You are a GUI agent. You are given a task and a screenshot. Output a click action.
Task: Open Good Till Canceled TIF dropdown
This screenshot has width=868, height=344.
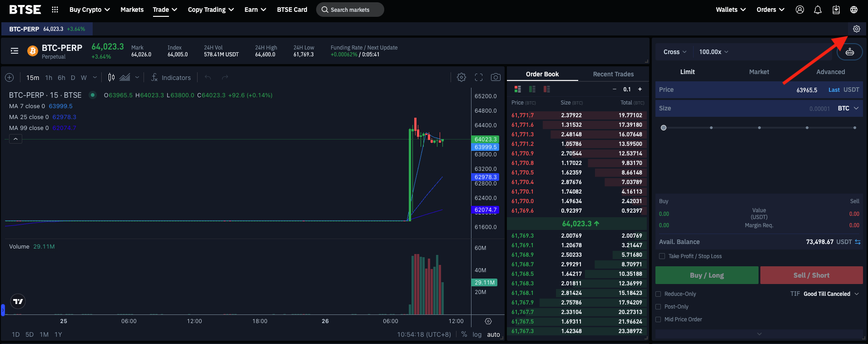(x=831, y=294)
